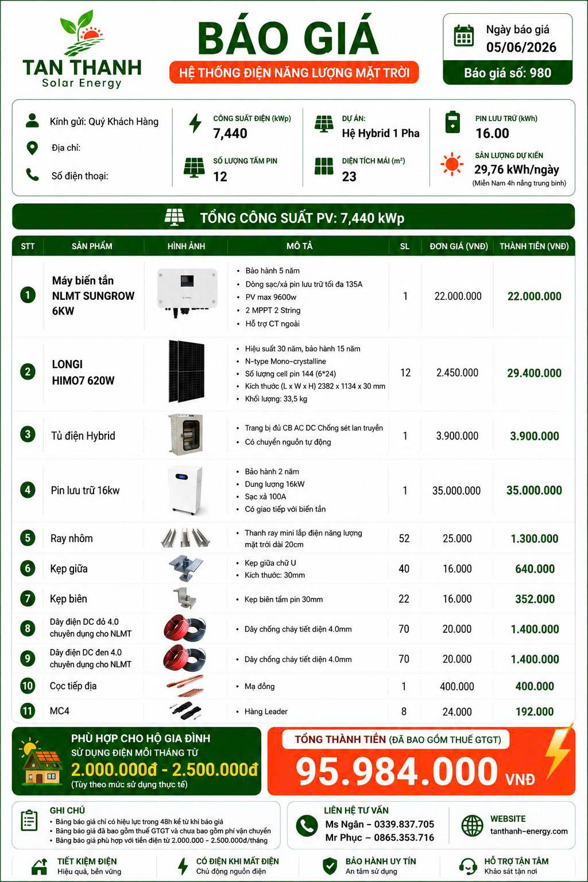
Task: Click the MÔ TẢ column header
Action: click(x=299, y=246)
